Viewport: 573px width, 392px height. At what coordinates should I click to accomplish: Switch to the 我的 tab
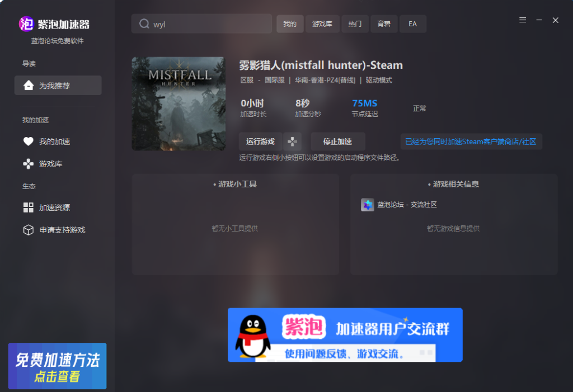[x=290, y=23]
